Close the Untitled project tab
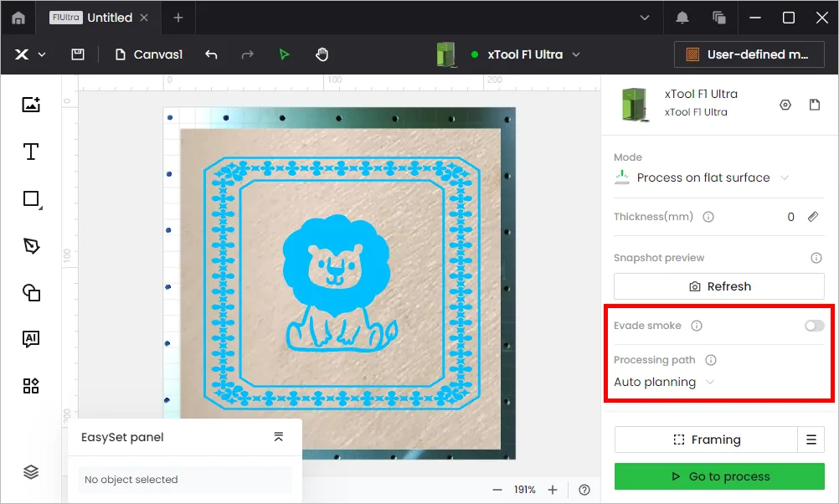839x504 pixels. point(144,18)
